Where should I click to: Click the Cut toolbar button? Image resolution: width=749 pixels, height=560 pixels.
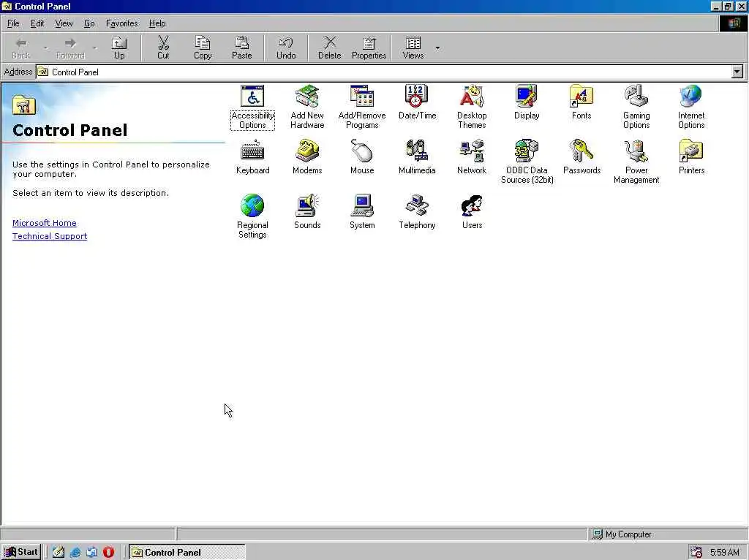[x=163, y=48]
